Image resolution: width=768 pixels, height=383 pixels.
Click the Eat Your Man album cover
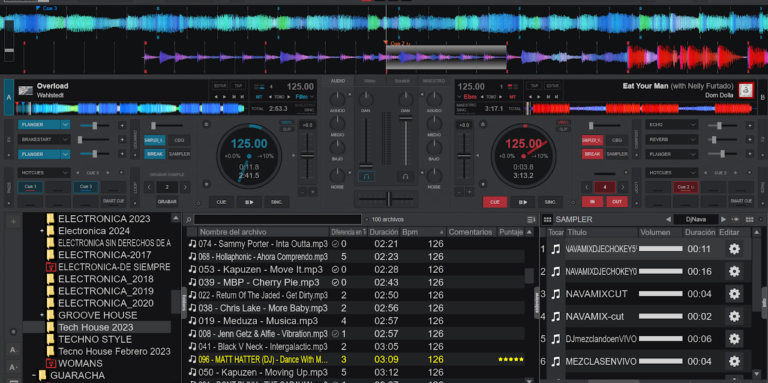[746, 90]
